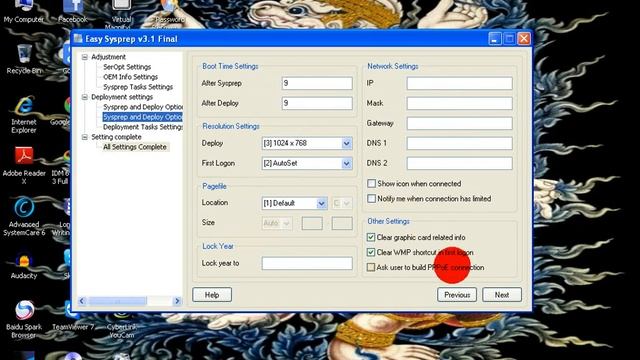Select Deployment Tasks Settings in tree
Viewport: 640px width, 360px height.
tap(142, 127)
